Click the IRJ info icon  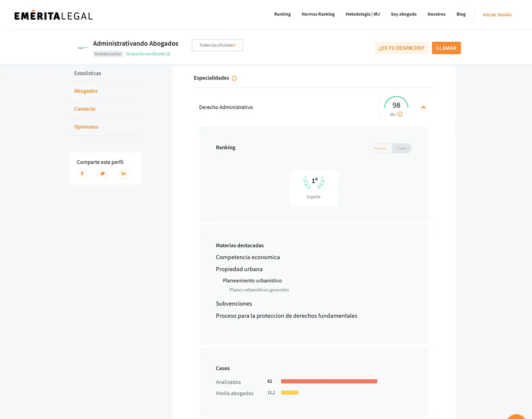[x=400, y=115]
